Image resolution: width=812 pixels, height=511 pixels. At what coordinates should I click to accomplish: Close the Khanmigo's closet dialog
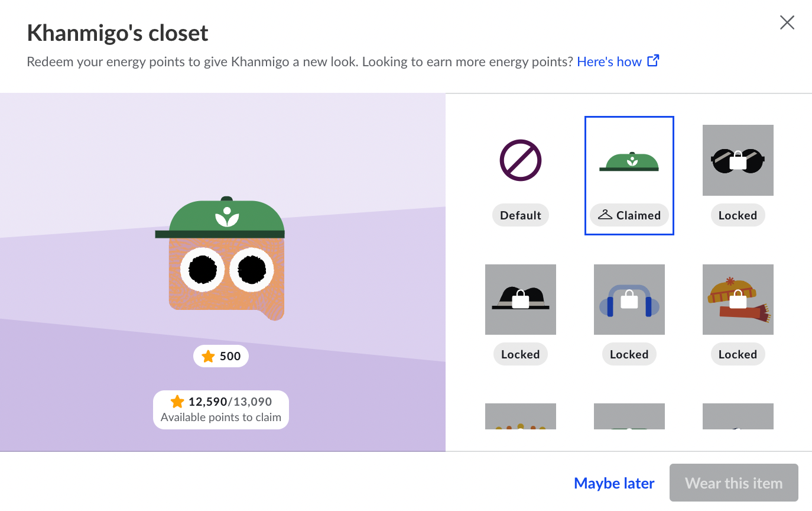[787, 23]
